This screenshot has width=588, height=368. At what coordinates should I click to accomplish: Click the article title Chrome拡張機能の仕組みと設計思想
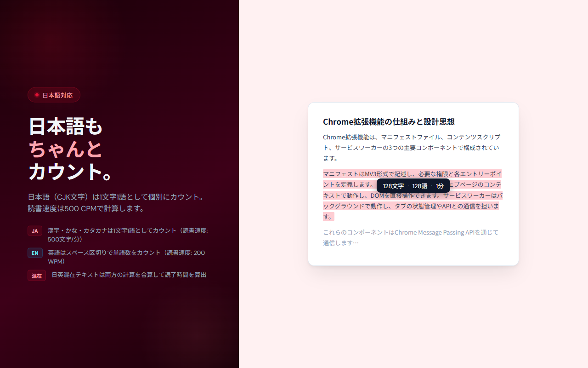tap(389, 121)
